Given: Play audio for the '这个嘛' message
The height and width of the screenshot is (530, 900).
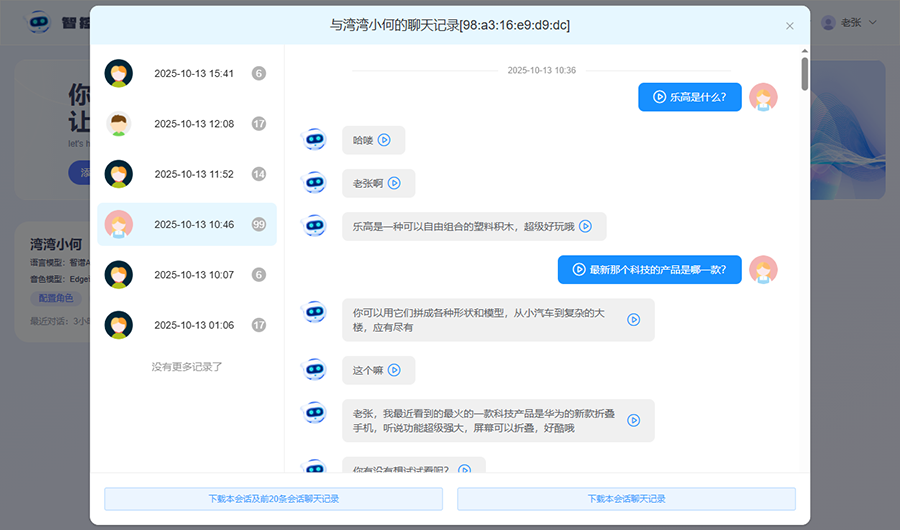Looking at the screenshot, I should pos(394,370).
